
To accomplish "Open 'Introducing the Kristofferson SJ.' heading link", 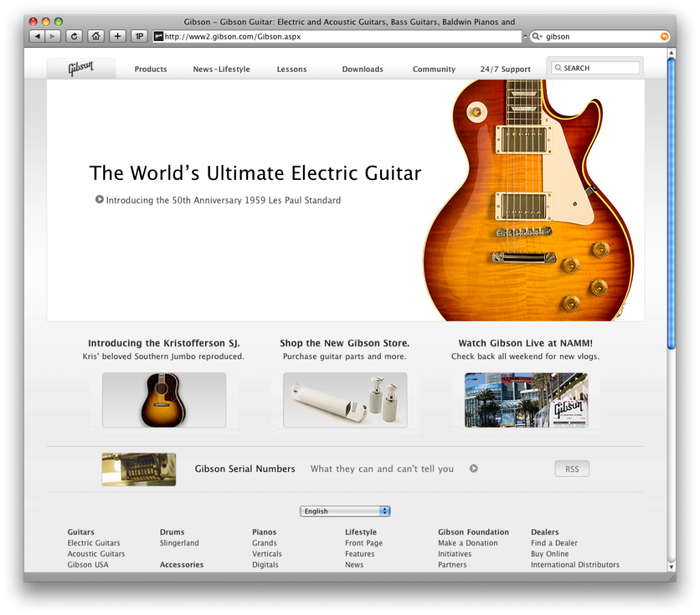I will pyautogui.click(x=164, y=343).
